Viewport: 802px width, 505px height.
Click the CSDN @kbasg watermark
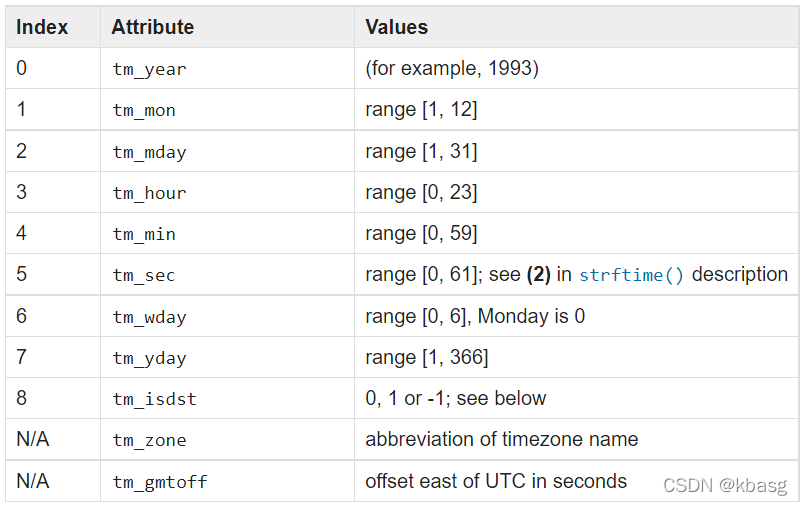(725, 485)
